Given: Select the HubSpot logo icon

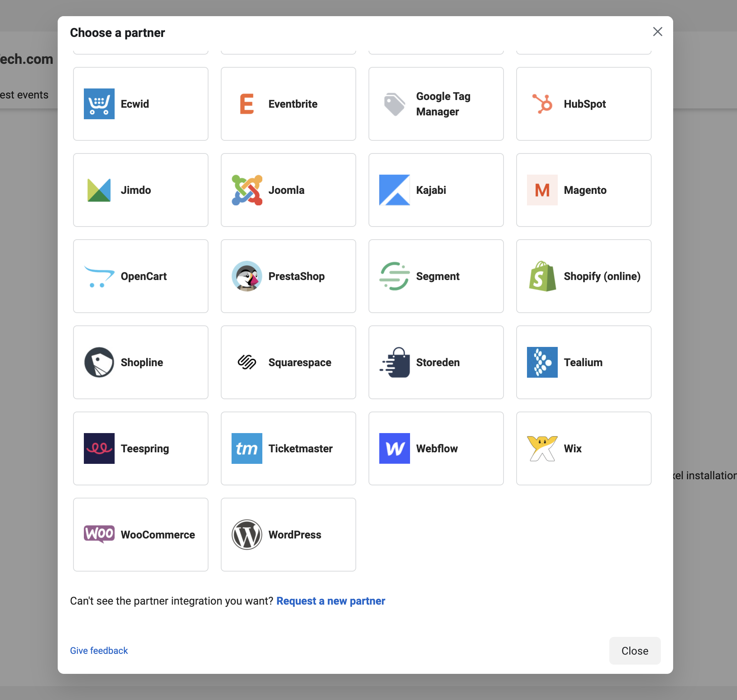Looking at the screenshot, I should [x=542, y=104].
